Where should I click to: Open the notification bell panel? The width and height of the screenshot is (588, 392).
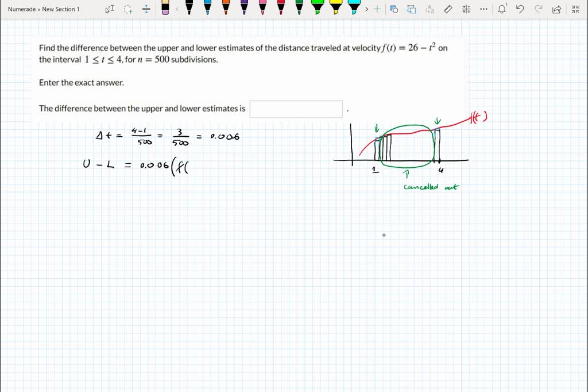[501, 9]
